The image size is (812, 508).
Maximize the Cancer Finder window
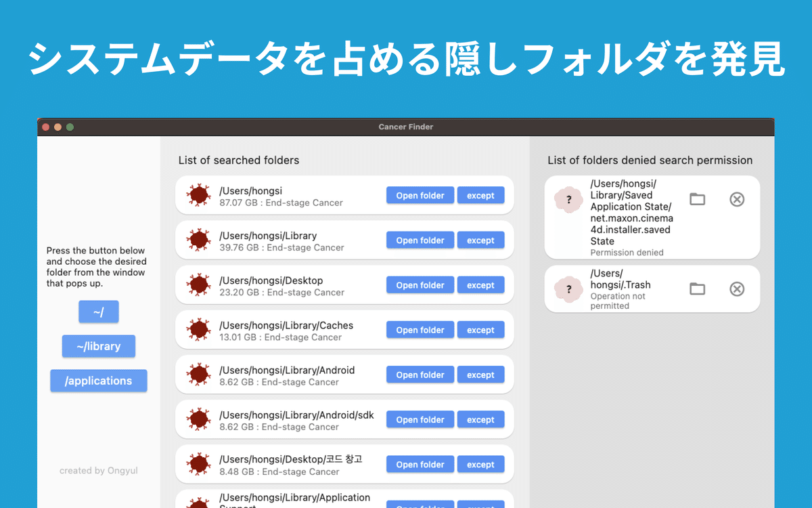70,127
